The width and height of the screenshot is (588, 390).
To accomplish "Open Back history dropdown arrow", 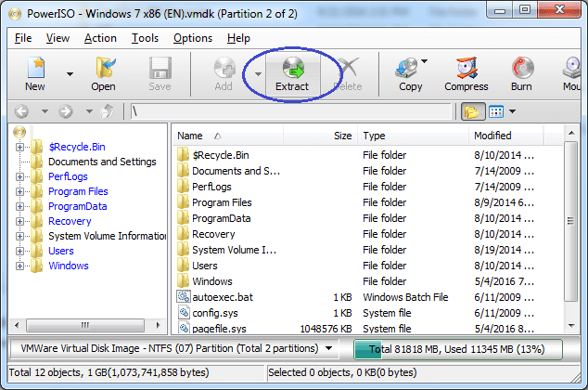I will pyautogui.click(x=45, y=111).
